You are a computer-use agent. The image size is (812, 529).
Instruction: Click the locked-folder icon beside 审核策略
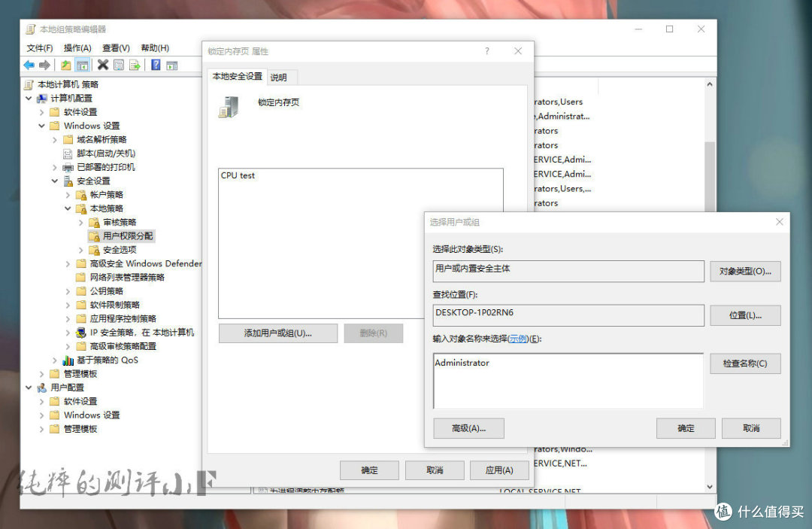coord(94,222)
